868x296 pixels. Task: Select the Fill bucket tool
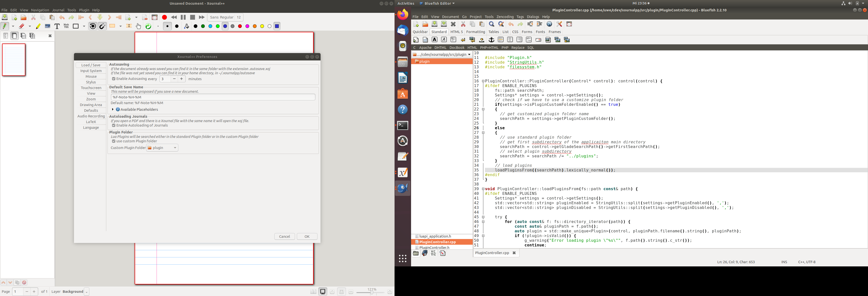pyautogui.click(x=187, y=26)
